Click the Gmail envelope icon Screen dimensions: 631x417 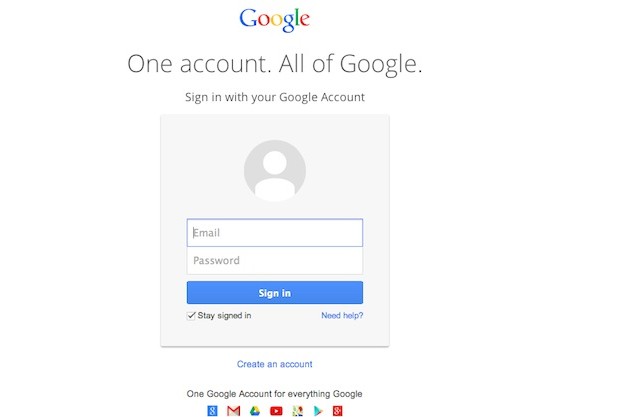coord(233,411)
